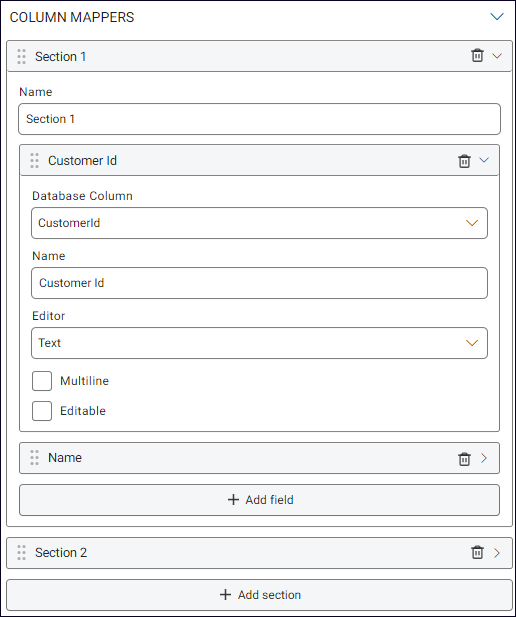Click the Add field button

(259, 500)
